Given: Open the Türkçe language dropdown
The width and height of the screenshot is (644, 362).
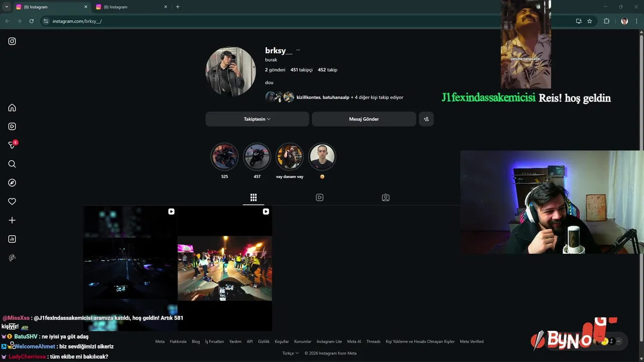Looking at the screenshot, I should [290, 353].
